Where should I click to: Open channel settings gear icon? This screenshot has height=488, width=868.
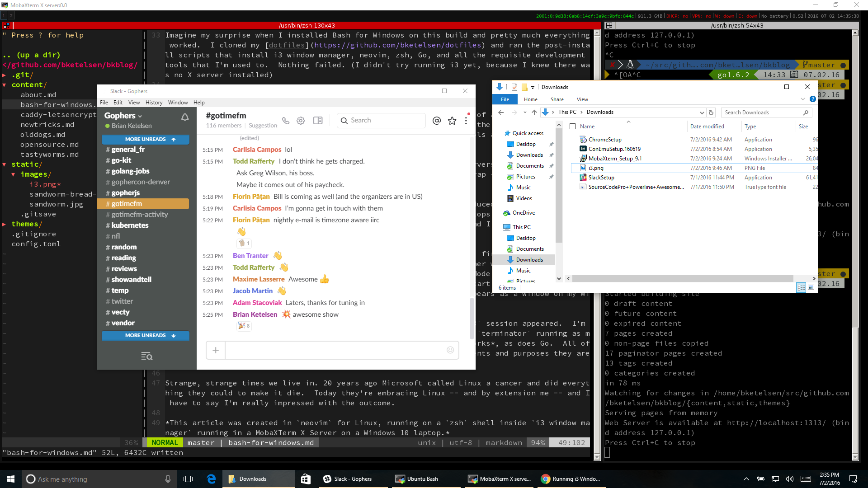301,121
